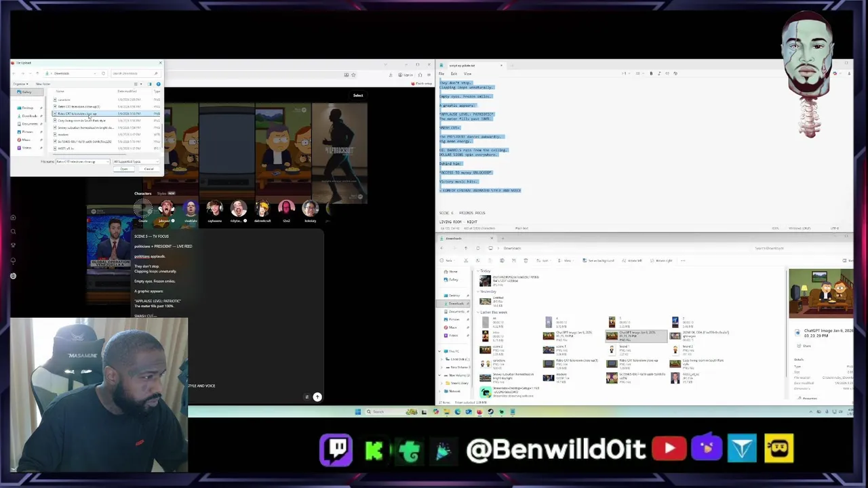Screen dimensions: 868x488
Task: Click Sign in in browser toolbar
Action: (x=406, y=75)
